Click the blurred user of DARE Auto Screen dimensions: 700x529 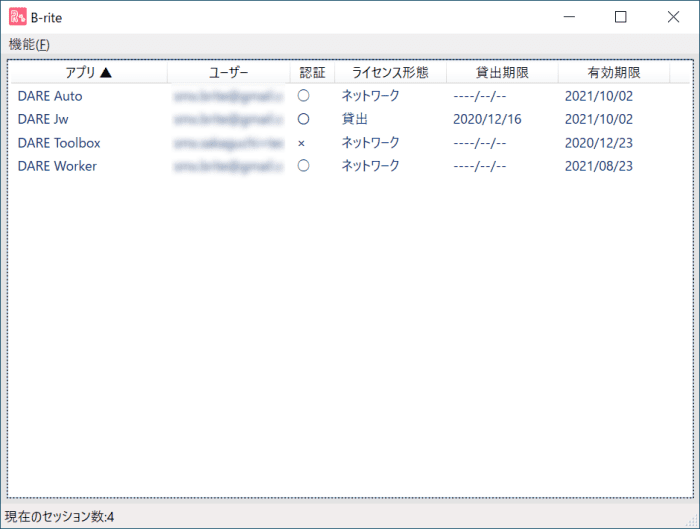[x=229, y=96]
